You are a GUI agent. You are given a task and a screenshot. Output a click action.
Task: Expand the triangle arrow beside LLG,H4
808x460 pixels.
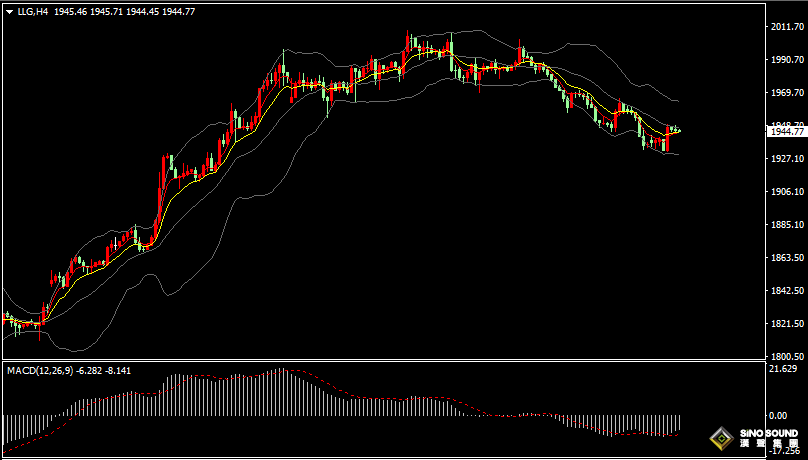click(x=9, y=12)
